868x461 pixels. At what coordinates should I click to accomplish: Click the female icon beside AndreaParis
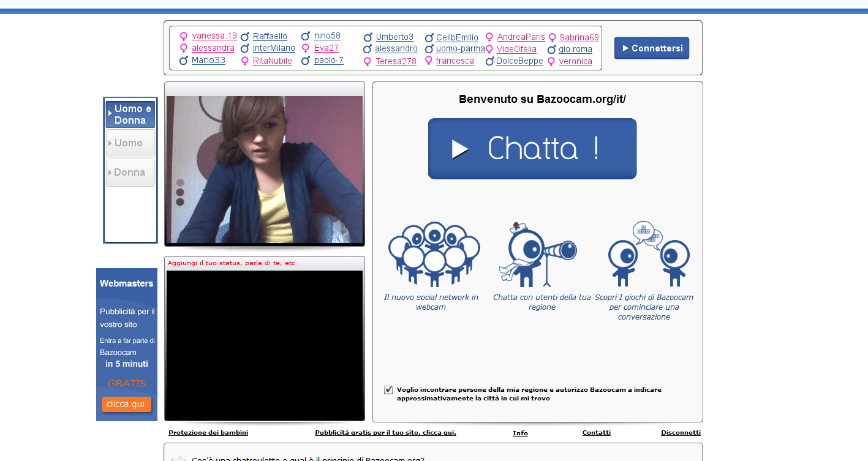489,37
